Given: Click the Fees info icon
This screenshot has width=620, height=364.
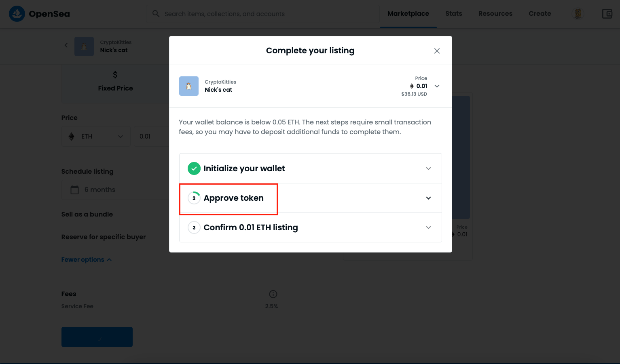Looking at the screenshot, I should click(x=273, y=294).
